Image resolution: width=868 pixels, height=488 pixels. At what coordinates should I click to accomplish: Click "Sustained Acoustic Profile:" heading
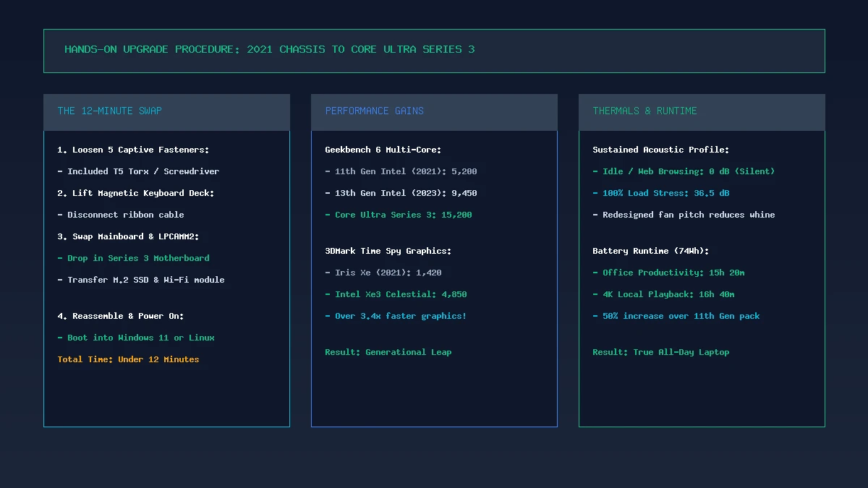661,150
